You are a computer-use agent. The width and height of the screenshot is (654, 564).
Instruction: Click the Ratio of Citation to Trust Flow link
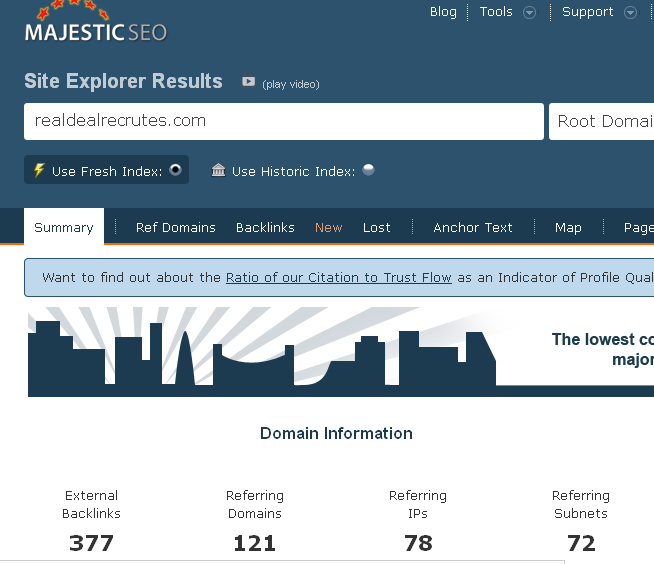click(x=339, y=277)
